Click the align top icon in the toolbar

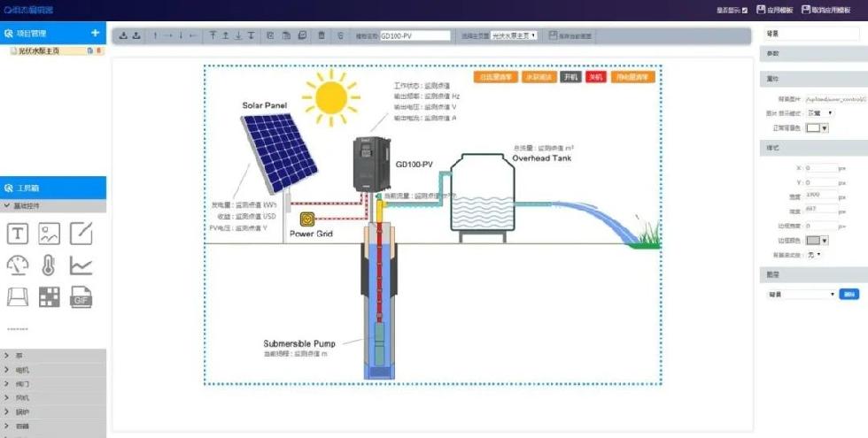[x=213, y=35]
